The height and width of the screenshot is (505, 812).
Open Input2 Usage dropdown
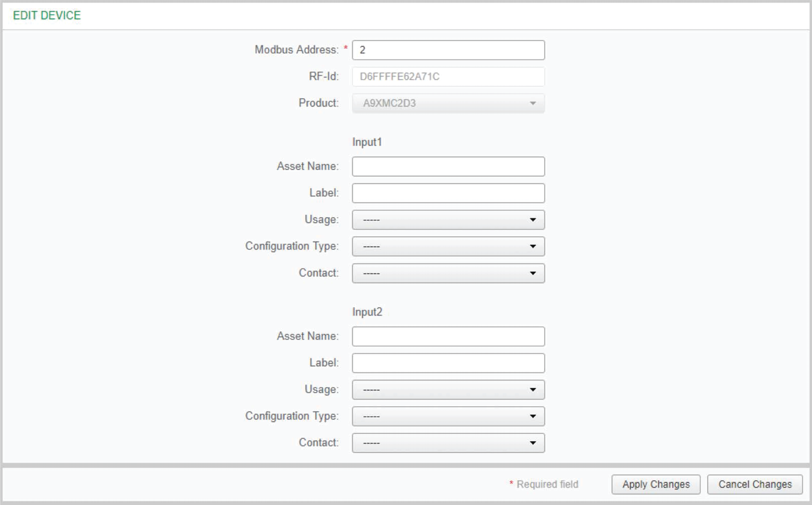[448, 390]
